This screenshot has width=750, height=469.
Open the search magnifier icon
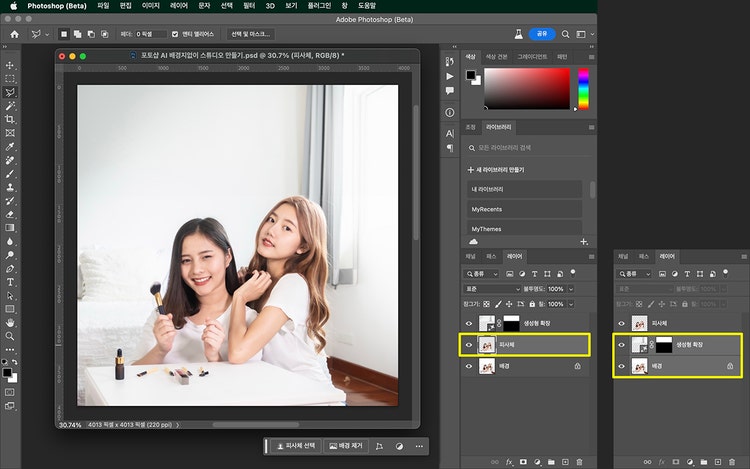click(563, 33)
